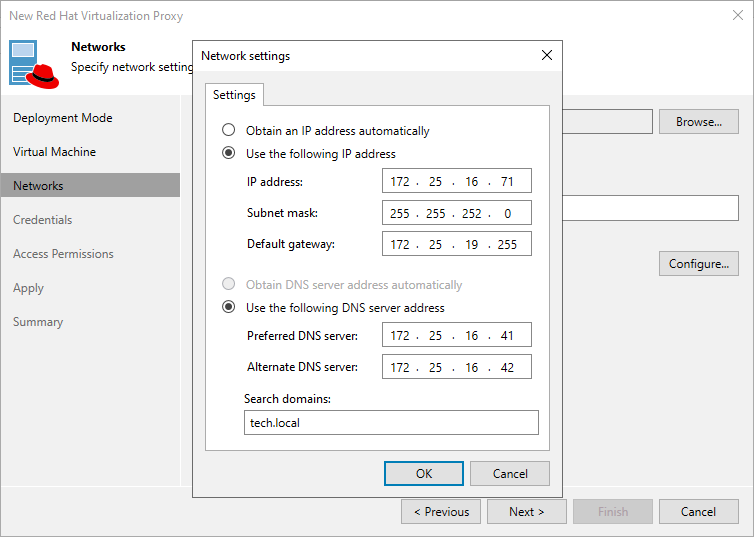This screenshot has width=754, height=537.
Task: Go to the Virtual Machine step
Action: 54,152
